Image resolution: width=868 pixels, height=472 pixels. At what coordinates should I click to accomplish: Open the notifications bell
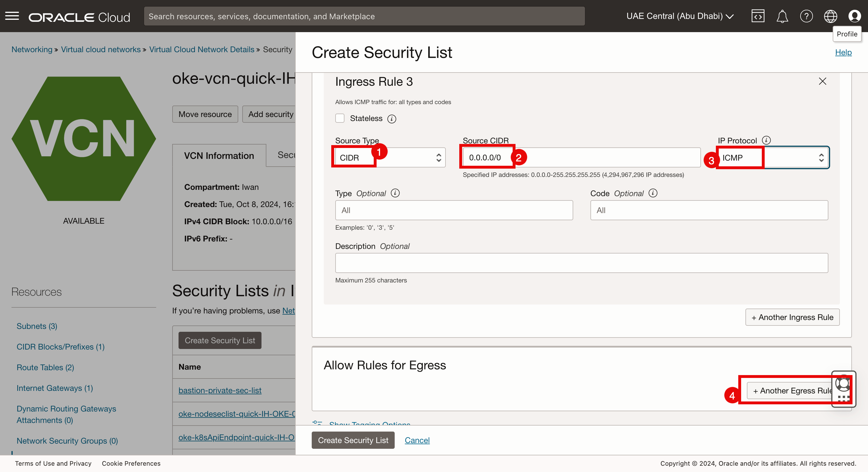click(782, 16)
